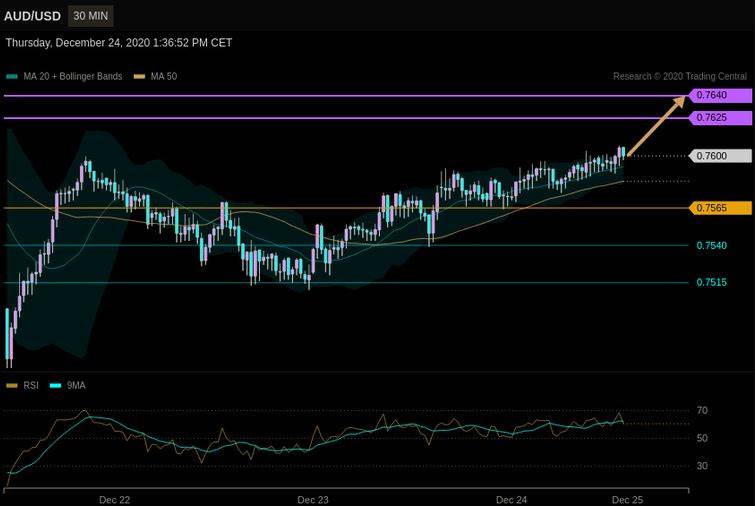Click the chart date and time text
Screen dimensions: 755x506
(x=119, y=43)
